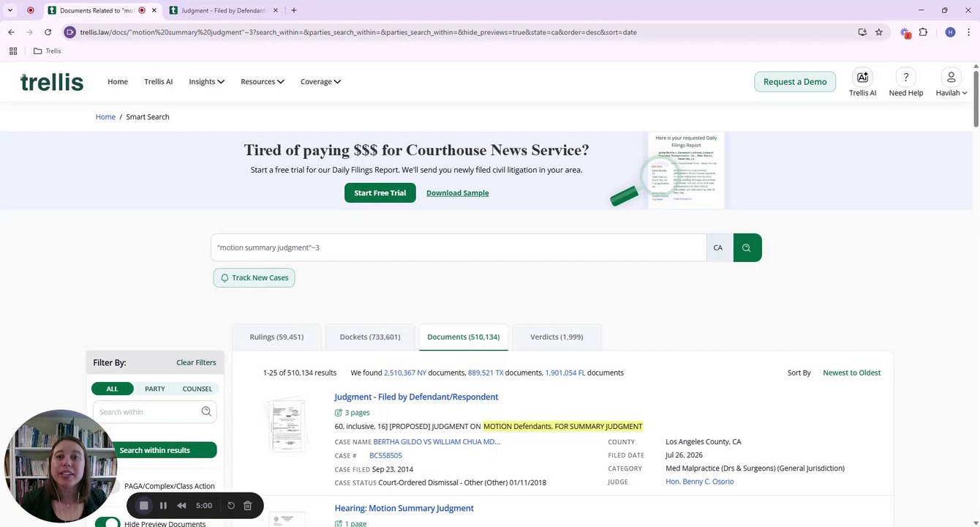Click the Need Help question mark icon
The height and width of the screenshot is (527, 980).
pyautogui.click(x=905, y=78)
